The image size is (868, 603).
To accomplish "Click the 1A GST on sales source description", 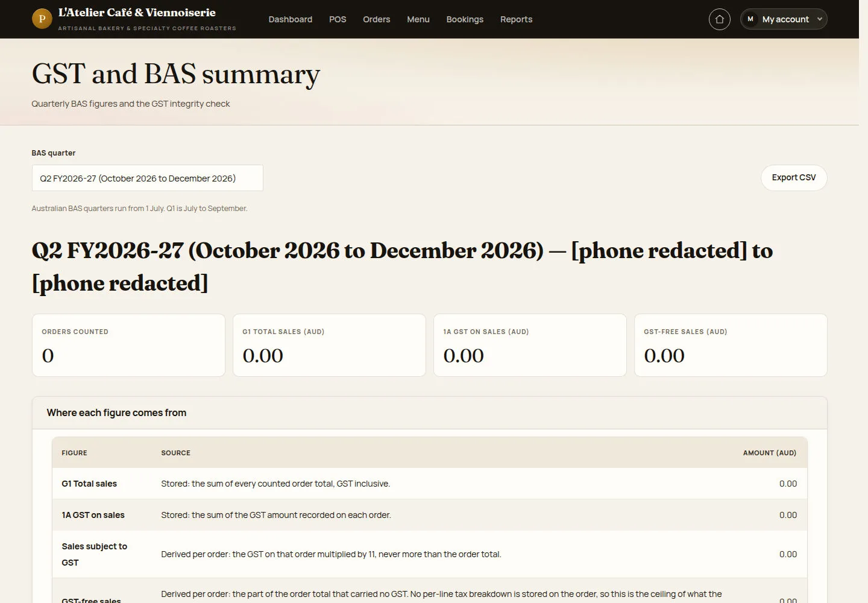I will click(276, 515).
